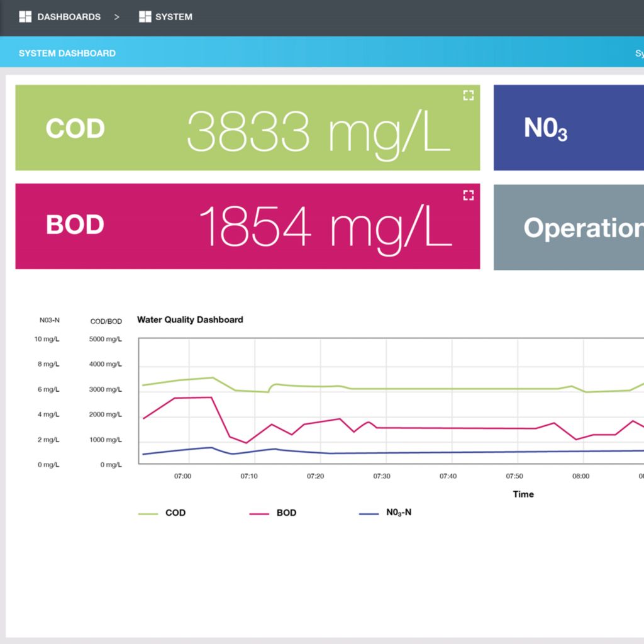Toggle the NO3-N series legend label
Image resolution: width=644 pixels, height=644 pixels.
point(399,513)
